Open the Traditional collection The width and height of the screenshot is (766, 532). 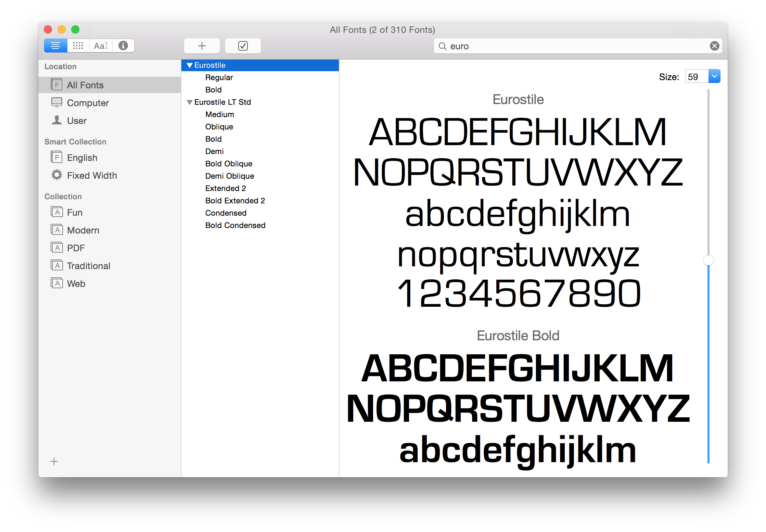[88, 266]
